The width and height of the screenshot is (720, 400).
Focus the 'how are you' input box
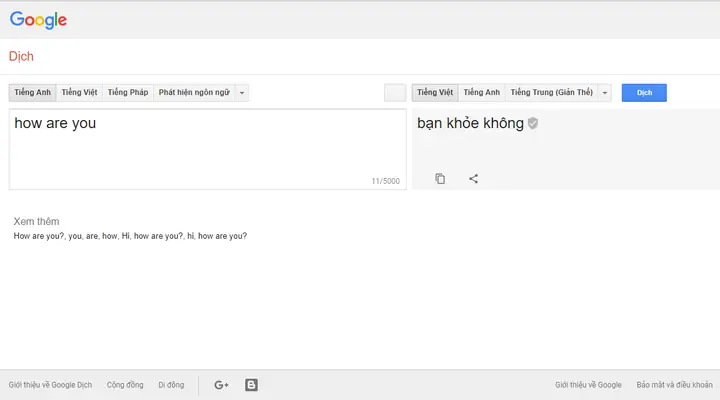click(208, 149)
